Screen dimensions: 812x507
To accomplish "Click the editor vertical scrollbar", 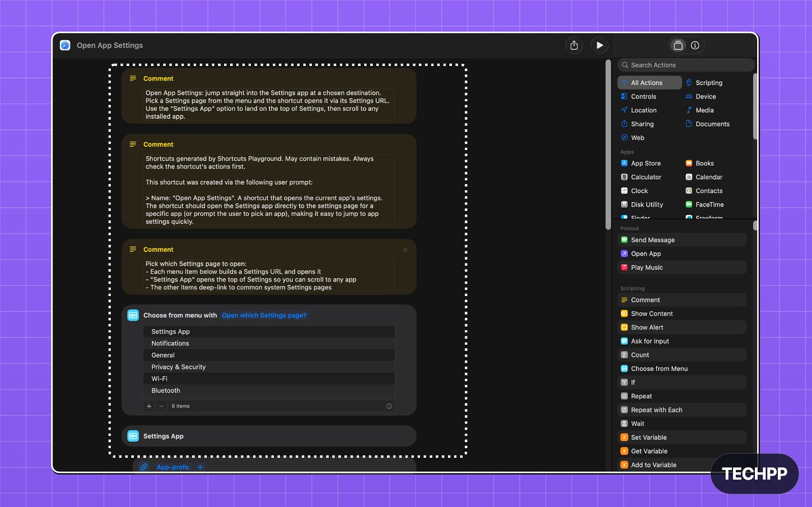I will [x=608, y=144].
